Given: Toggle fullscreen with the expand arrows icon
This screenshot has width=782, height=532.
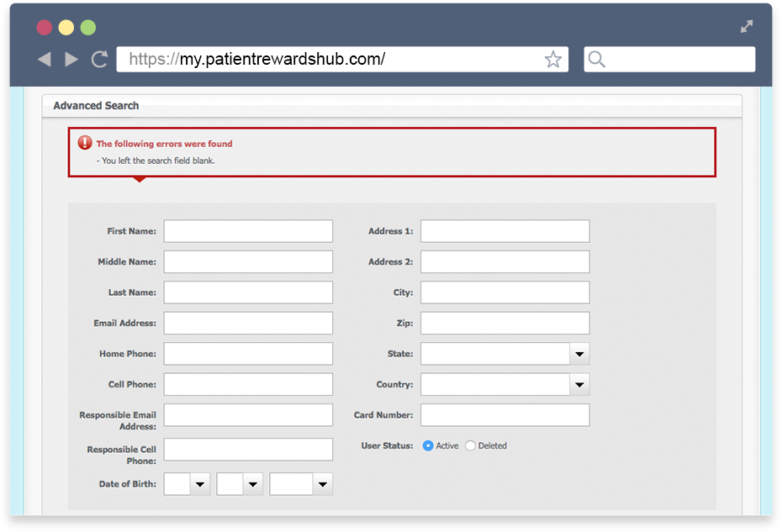Looking at the screenshot, I should pos(747,26).
